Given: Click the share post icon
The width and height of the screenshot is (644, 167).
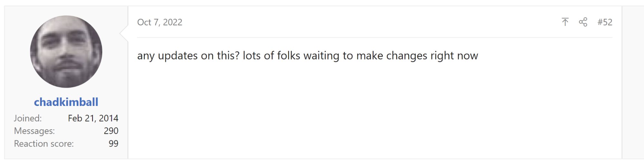Looking at the screenshot, I should [x=583, y=22].
